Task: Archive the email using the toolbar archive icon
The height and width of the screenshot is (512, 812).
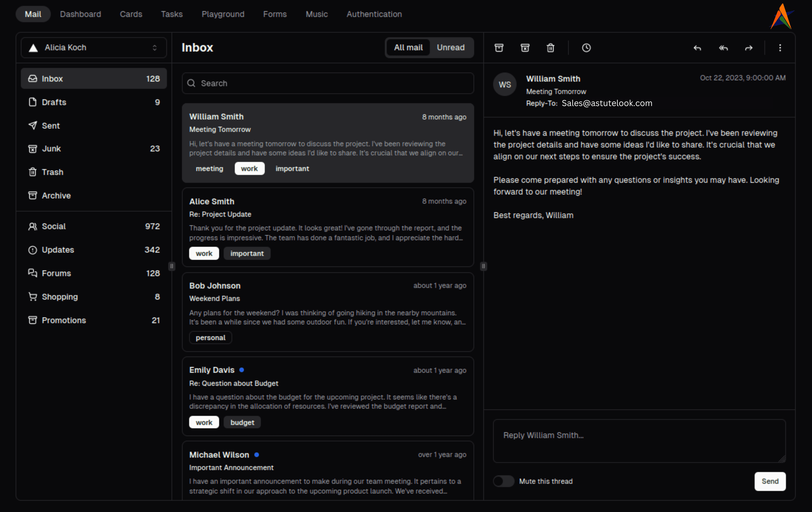Action: tap(499, 48)
